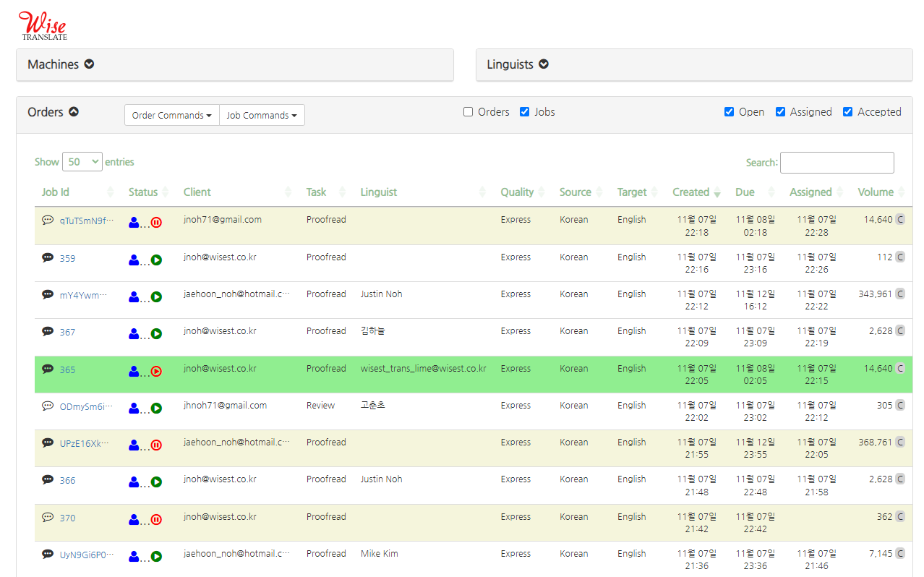Screen dimensions: 924x577
Task: Click the chat bubble icon for job UPzE16Xk
Action: tap(48, 442)
